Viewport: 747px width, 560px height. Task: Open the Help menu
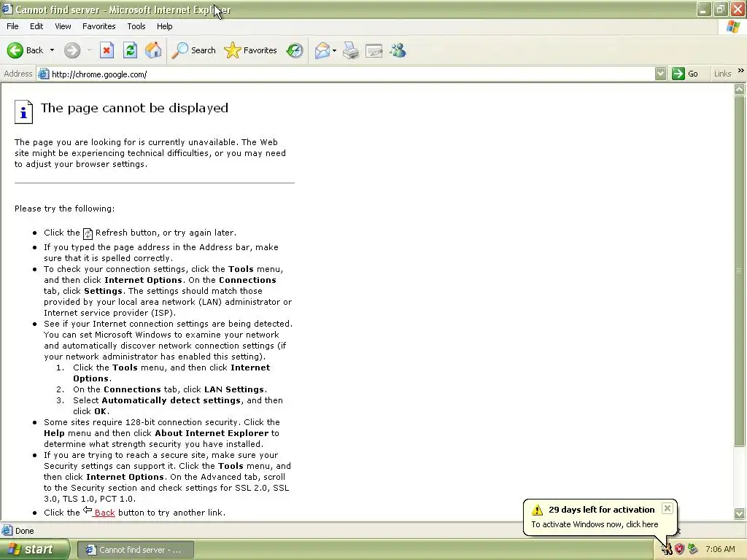pos(164,27)
